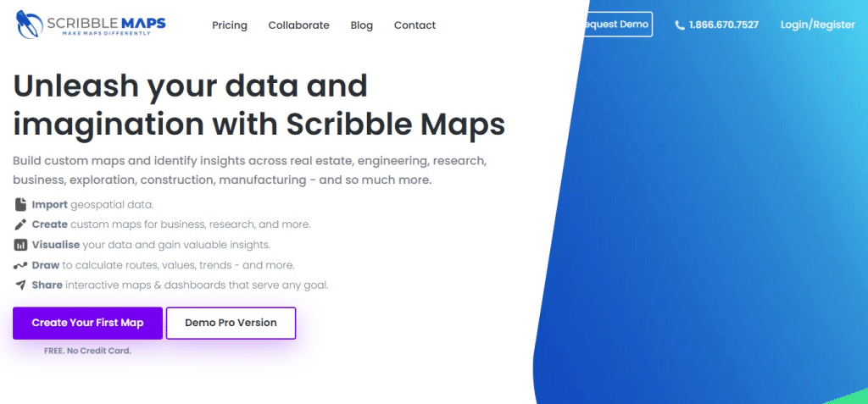Open the Pricing menu item
Image resolution: width=868 pixels, height=404 pixels.
pos(230,25)
